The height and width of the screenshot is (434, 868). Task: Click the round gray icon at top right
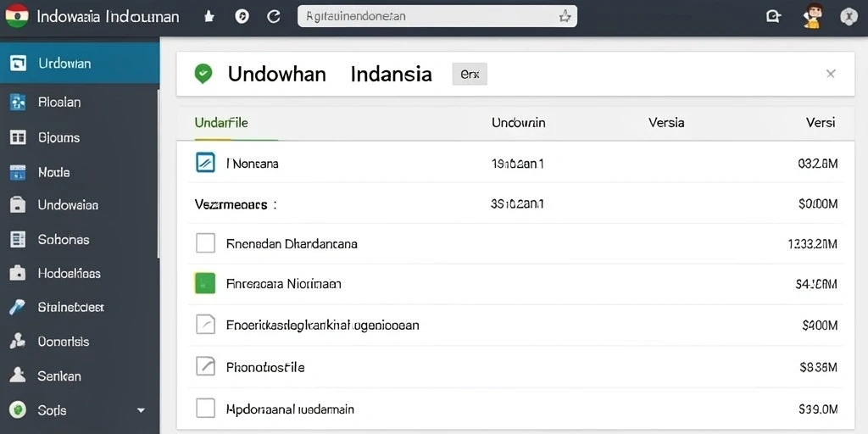click(x=849, y=17)
